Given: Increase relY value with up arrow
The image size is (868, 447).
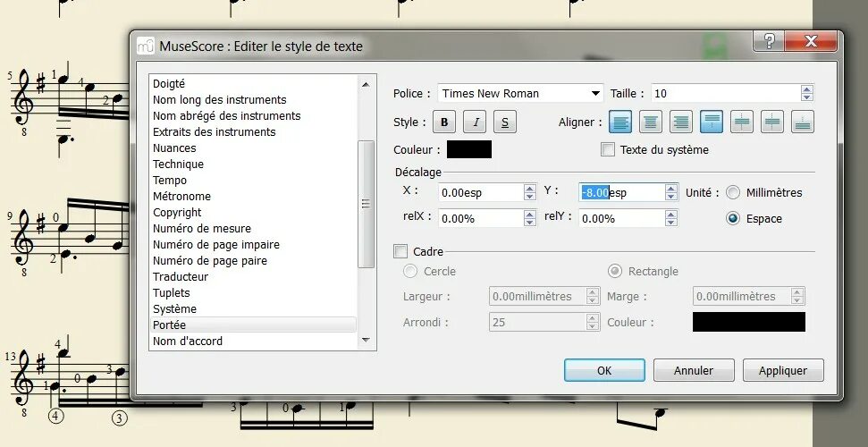Looking at the screenshot, I should (671, 214).
